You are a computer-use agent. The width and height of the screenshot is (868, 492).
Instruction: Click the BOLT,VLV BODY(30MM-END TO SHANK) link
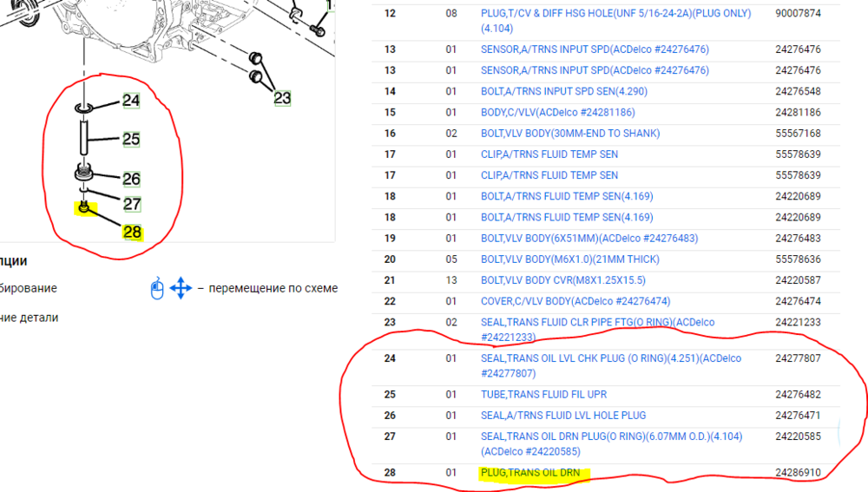tap(569, 134)
